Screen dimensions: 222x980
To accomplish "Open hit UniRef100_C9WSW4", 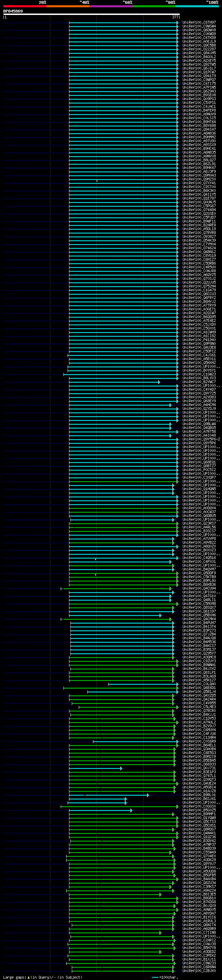I will point(199,26).
